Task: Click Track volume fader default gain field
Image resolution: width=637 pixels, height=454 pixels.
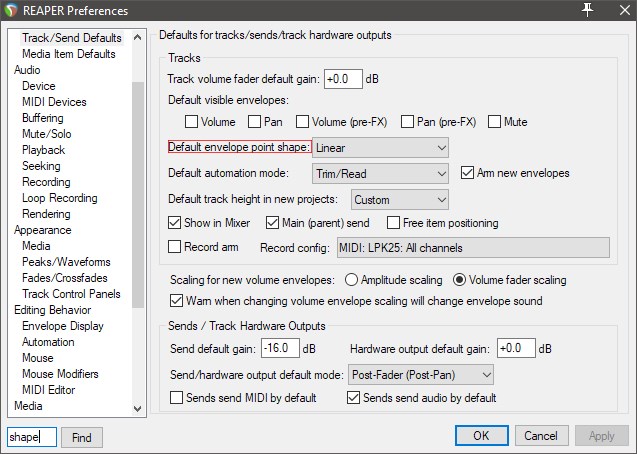Action: click(x=343, y=79)
